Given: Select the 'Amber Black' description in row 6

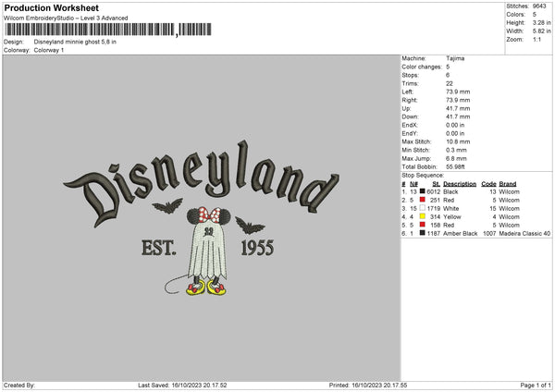Looking at the screenshot, I should tap(460, 233).
